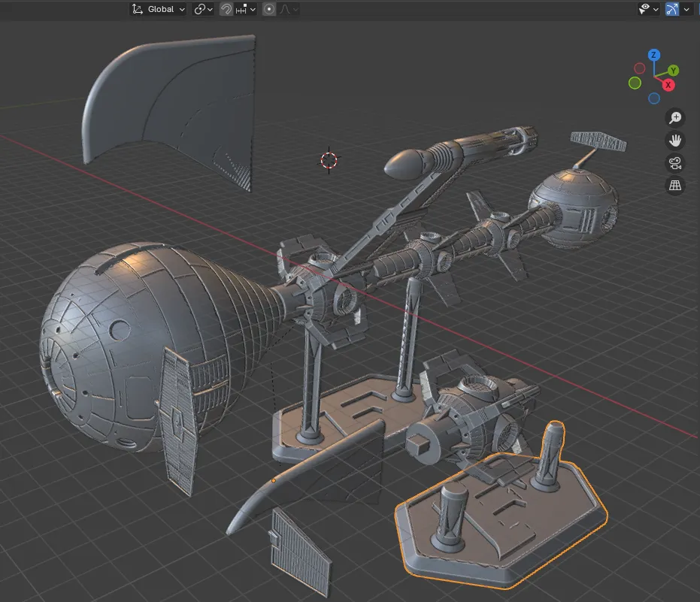The width and height of the screenshot is (700, 602).
Task: Toggle proportional editing
Action: pyautogui.click(x=268, y=9)
